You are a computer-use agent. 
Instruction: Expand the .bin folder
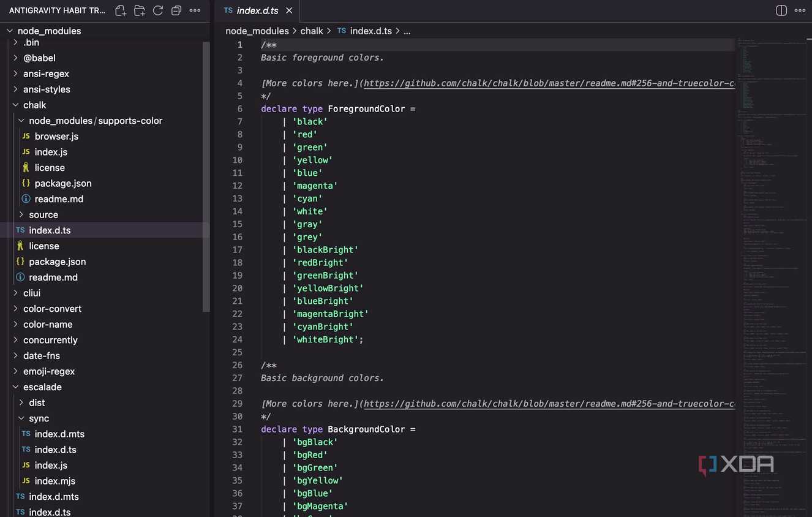click(105, 42)
